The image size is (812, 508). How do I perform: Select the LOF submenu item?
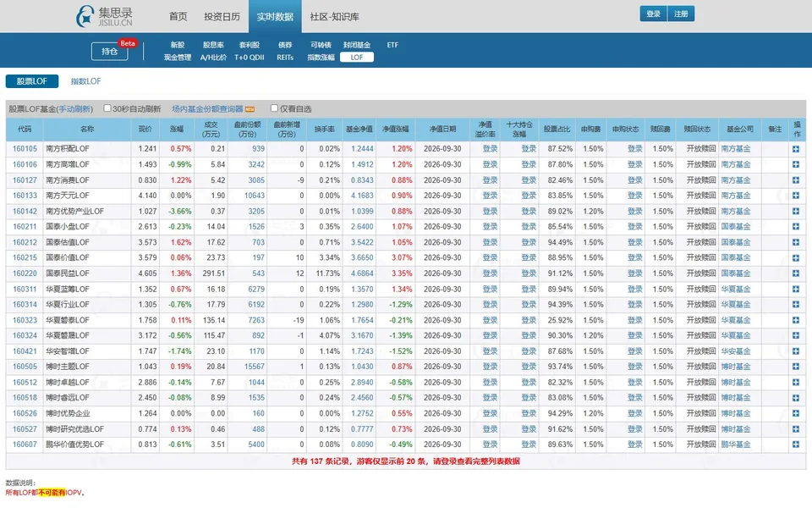click(x=357, y=58)
